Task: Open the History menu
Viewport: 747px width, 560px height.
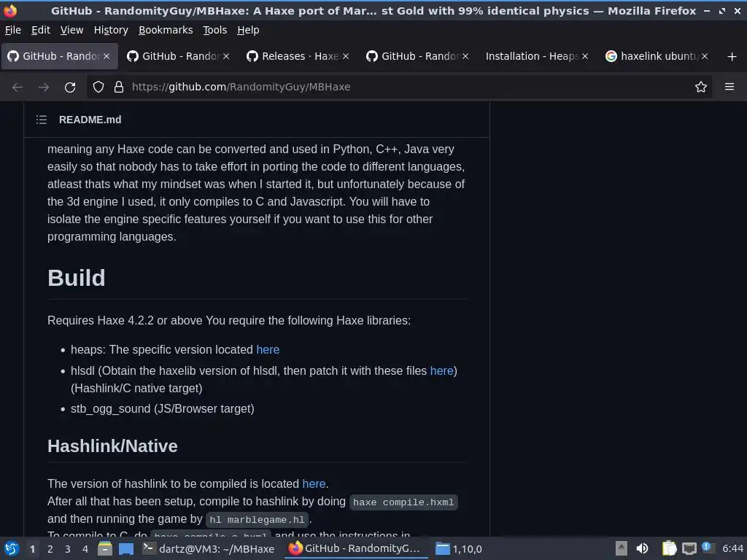Action: click(111, 30)
